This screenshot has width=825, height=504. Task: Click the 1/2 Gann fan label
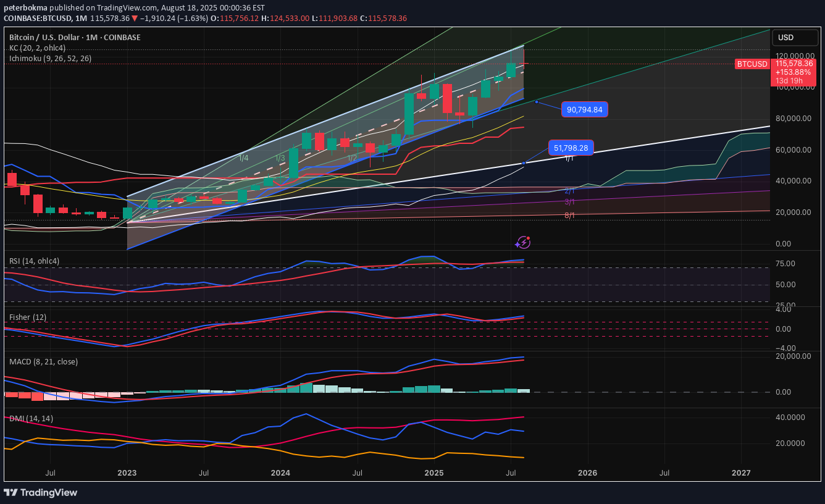pos(352,158)
